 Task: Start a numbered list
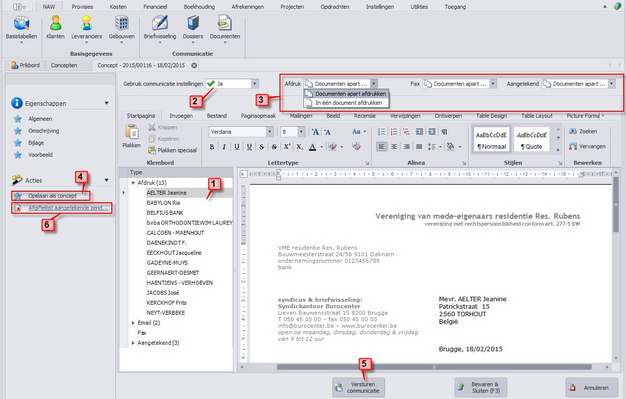394,132
